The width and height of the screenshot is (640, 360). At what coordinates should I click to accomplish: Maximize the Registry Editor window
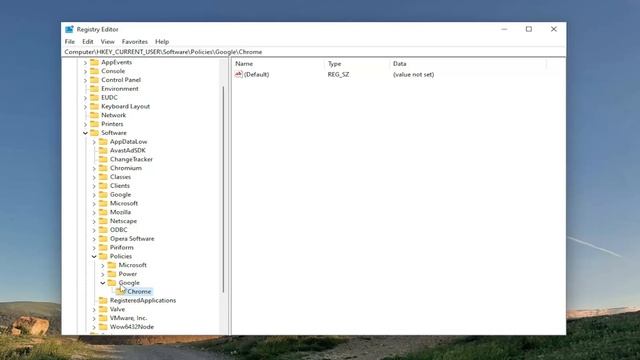point(529,29)
